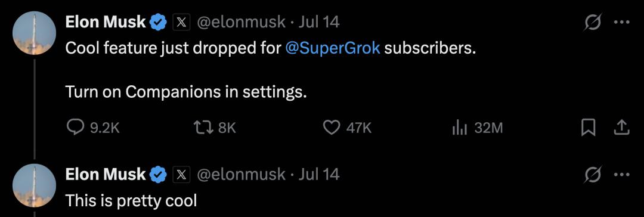Click Grok icon on second tweet
Image resolution: width=644 pixels, height=217 pixels.
593,175
